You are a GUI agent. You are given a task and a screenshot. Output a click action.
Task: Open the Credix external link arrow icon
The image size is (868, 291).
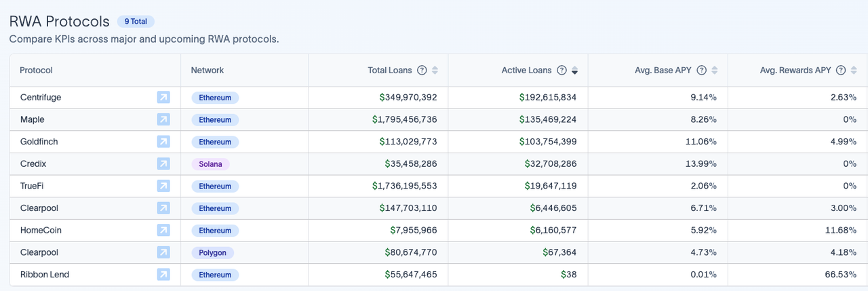163,164
